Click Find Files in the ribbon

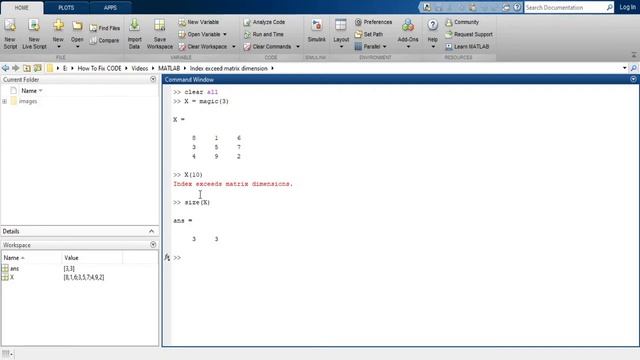pos(104,28)
